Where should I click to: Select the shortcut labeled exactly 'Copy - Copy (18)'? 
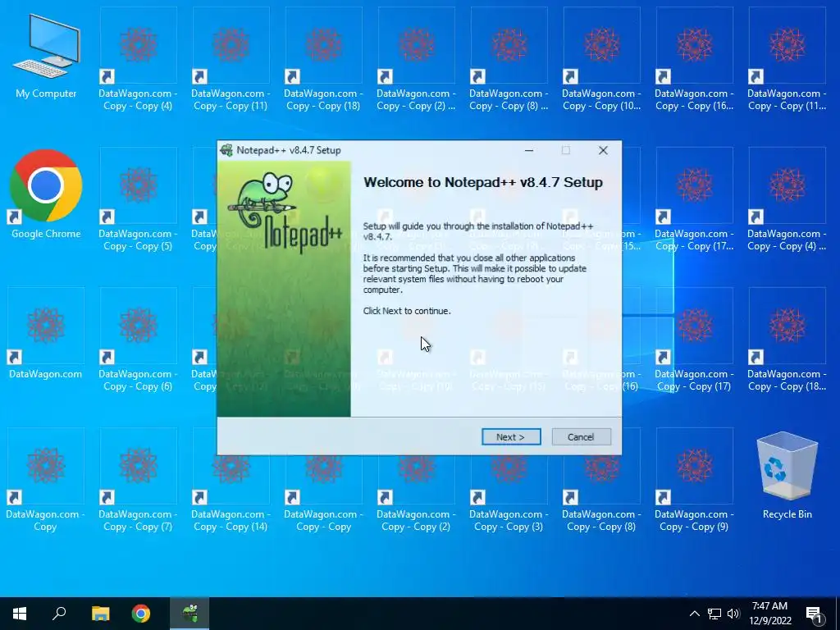pos(323,59)
